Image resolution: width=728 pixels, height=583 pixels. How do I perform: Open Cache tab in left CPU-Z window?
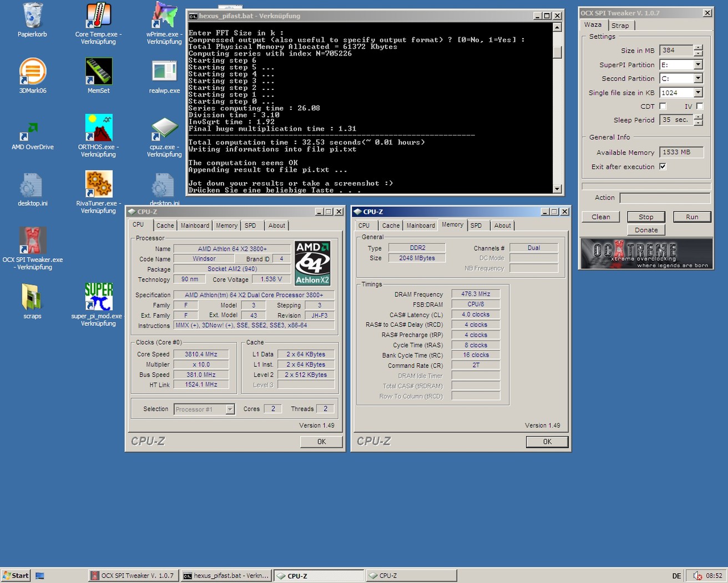[x=165, y=225]
